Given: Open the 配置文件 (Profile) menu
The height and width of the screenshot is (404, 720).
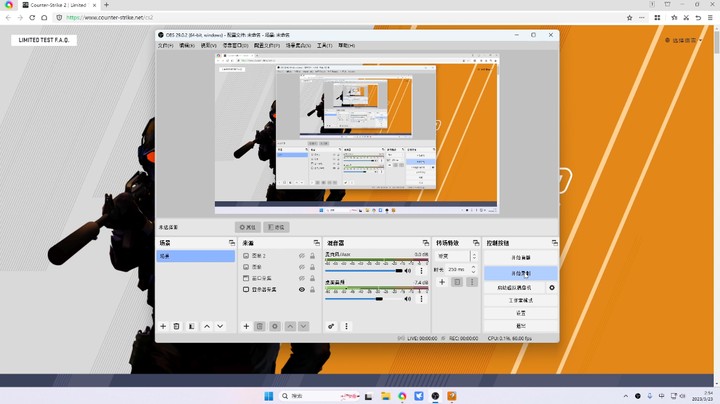Looking at the screenshot, I should [x=267, y=45].
